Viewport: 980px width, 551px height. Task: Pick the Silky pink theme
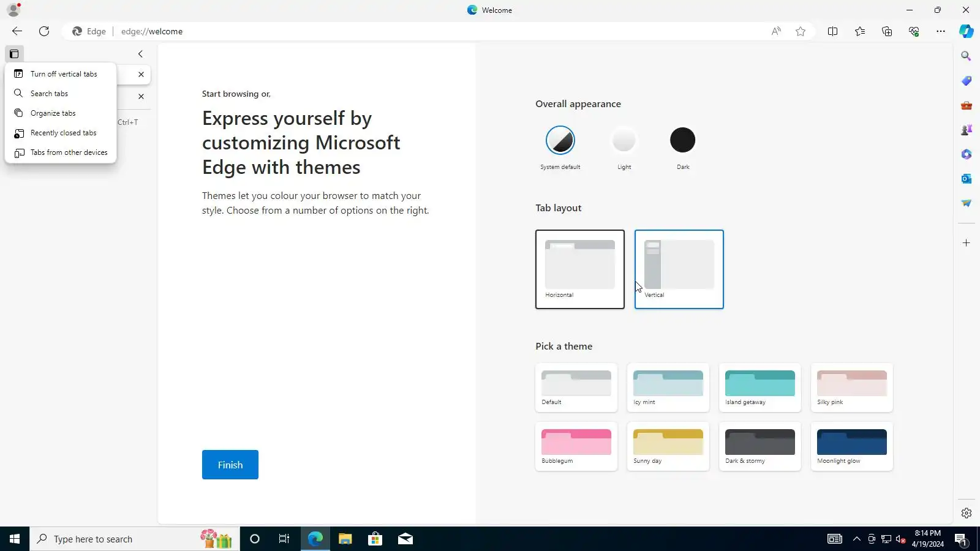coord(852,388)
